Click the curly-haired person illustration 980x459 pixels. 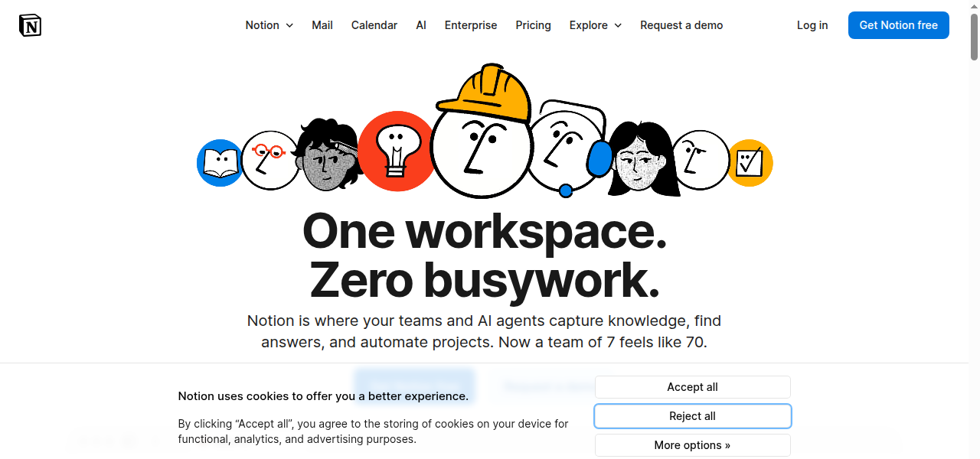click(328, 156)
